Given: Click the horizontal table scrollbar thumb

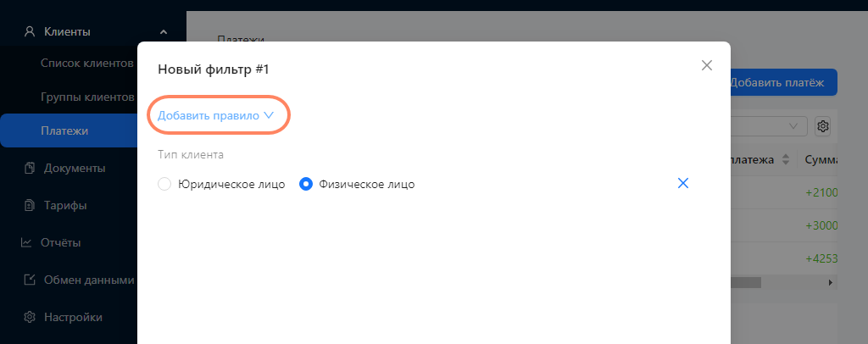Looking at the screenshot, I should click(x=745, y=282).
